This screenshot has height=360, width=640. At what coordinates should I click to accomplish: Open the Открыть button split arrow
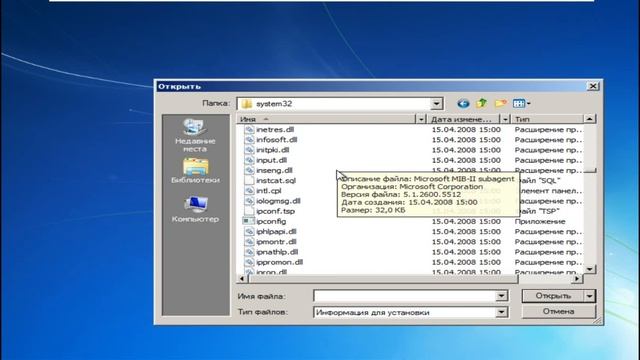(589, 296)
